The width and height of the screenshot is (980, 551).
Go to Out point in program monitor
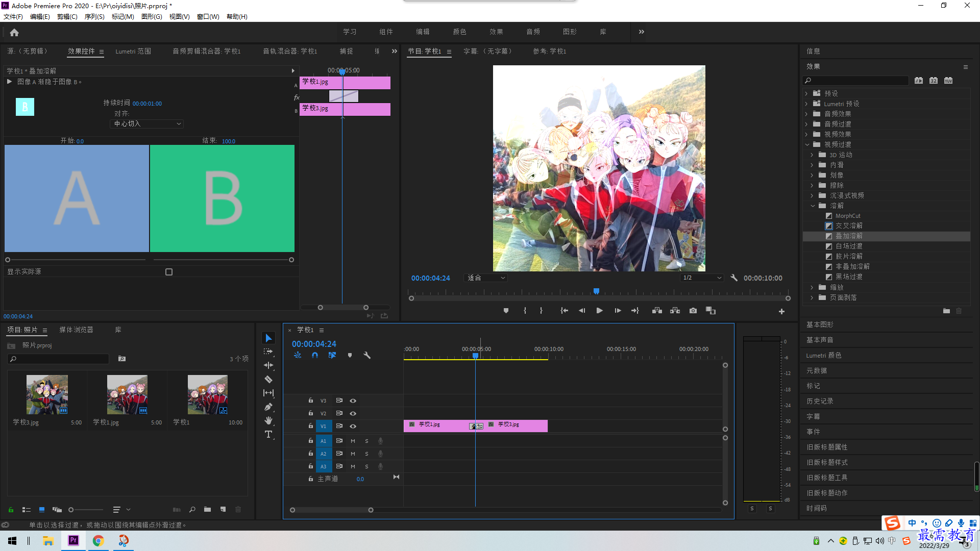tap(635, 311)
